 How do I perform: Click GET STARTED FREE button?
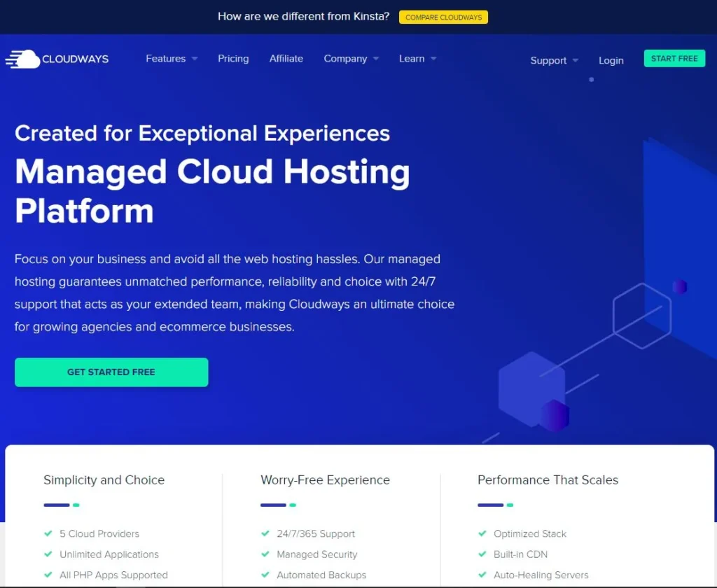pyautogui.click(x=111, y=372)
